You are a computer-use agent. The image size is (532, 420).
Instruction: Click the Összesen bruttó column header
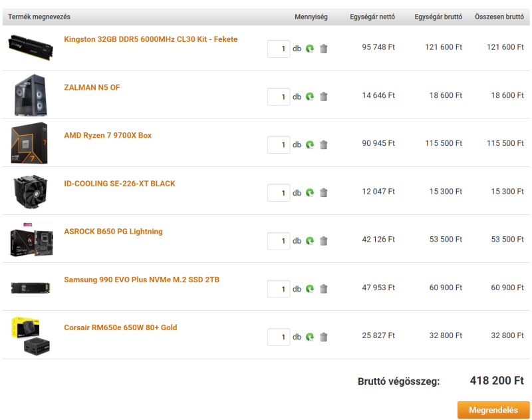[x=499, y=17]
